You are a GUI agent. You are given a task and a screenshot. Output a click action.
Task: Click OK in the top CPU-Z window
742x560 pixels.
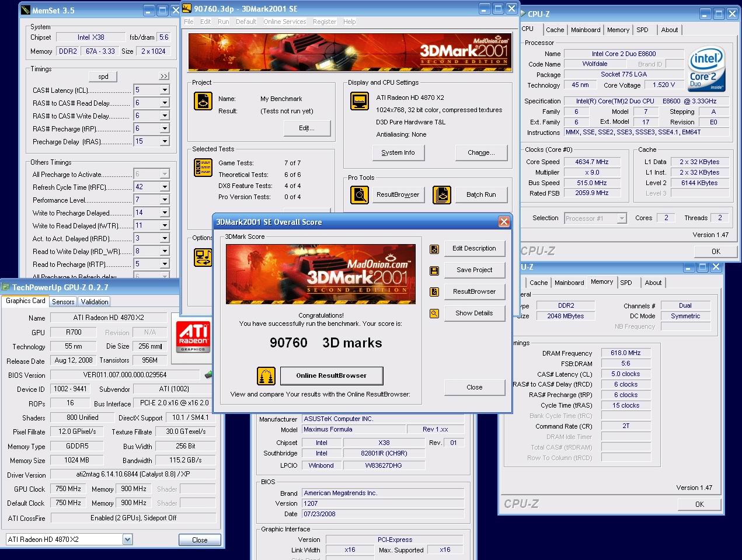[x=716, y=252]
